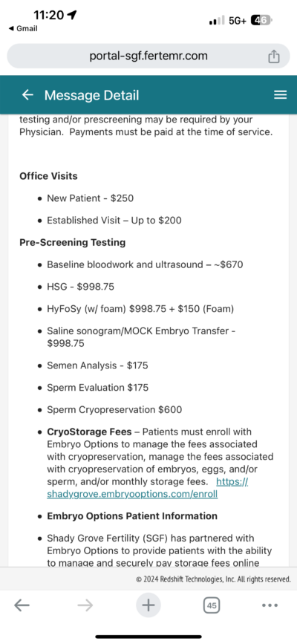Tap the battery indicator in status bar
This screenshot has width=297, height=644.
click(261, 20)
